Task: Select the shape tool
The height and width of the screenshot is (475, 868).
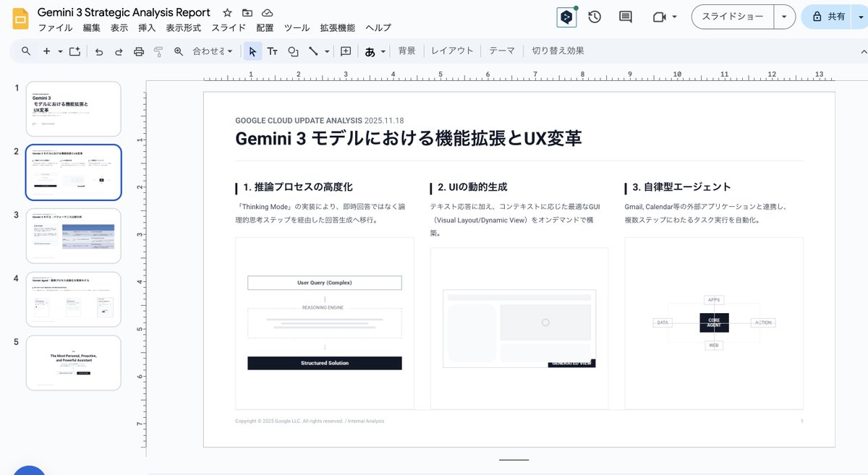Action: tap(293, 51)
